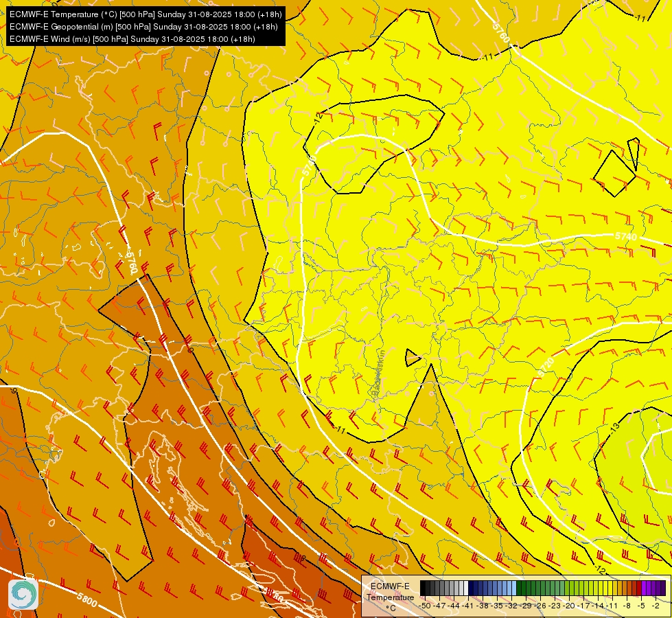Click the 5800 geopotential contour label

tap(87, 599)
